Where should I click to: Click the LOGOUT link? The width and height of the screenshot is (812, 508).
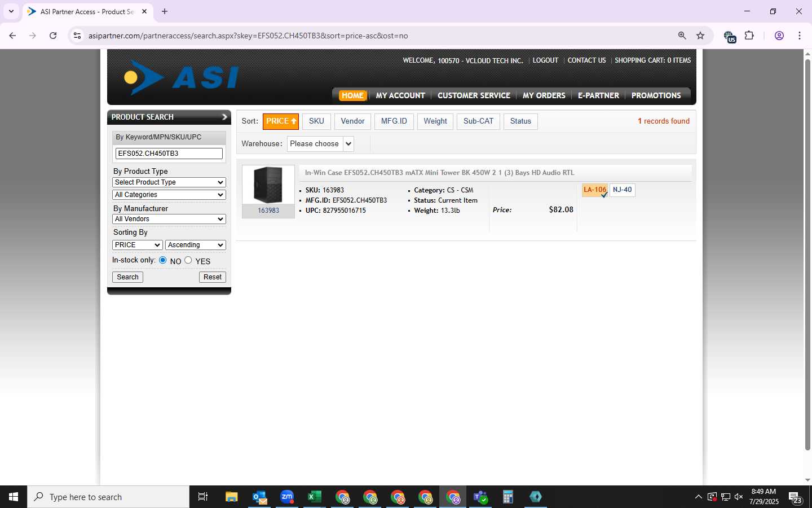point(545,60)
